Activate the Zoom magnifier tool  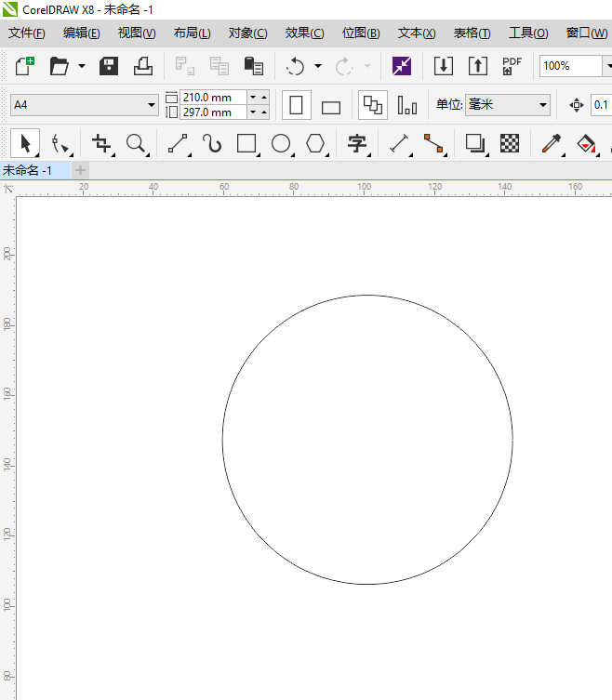point(136,143)
